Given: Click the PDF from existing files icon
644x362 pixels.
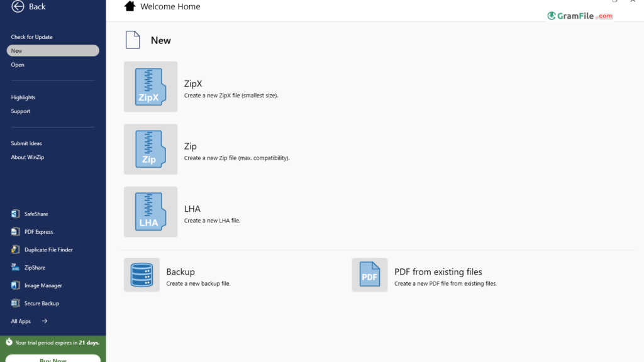Looking at the screenshot, I should click(370, 275).
